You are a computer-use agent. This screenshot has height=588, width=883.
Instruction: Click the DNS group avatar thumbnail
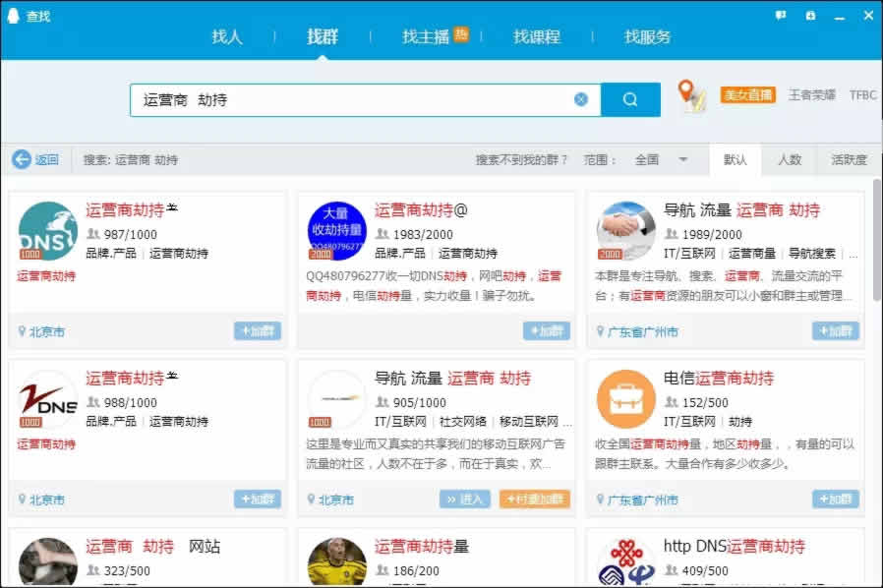(x=46, y=232)
